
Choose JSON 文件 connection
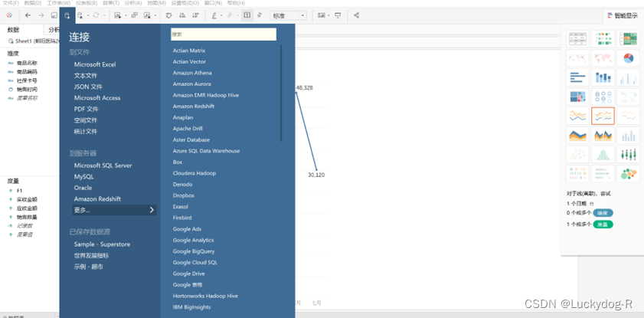(x=88, y=87)
